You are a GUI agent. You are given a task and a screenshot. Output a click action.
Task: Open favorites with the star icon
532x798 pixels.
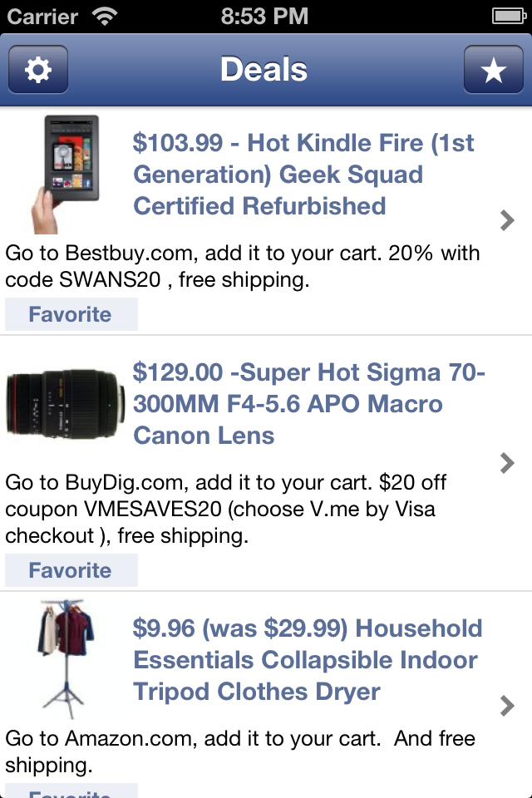(493, 70)
